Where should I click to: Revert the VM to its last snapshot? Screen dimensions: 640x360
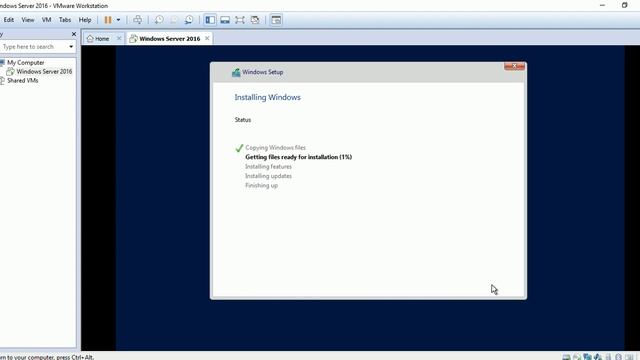click(x=174, y=20)
